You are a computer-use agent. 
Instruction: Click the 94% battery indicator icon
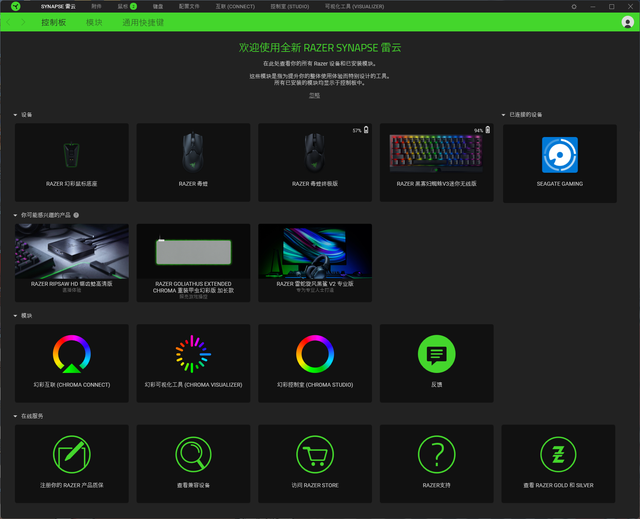[488, 130]
